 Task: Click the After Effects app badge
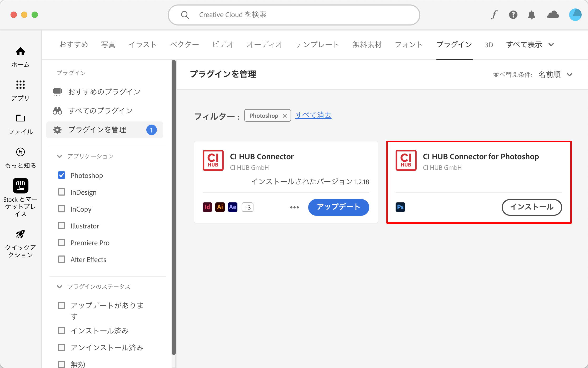pos(233,207)
